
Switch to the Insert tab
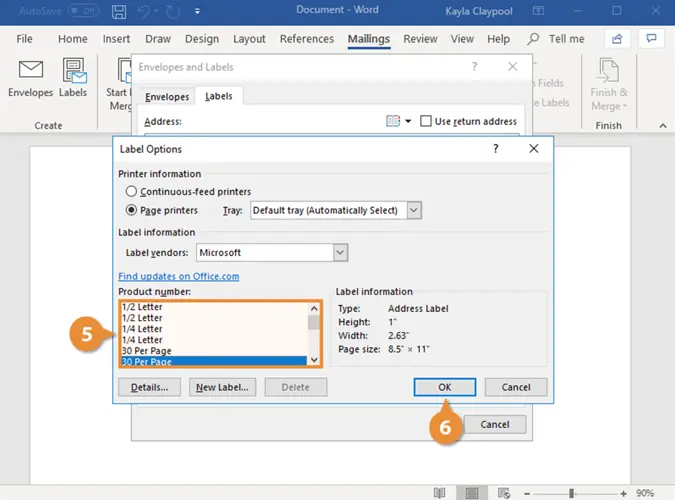(116, 39)
